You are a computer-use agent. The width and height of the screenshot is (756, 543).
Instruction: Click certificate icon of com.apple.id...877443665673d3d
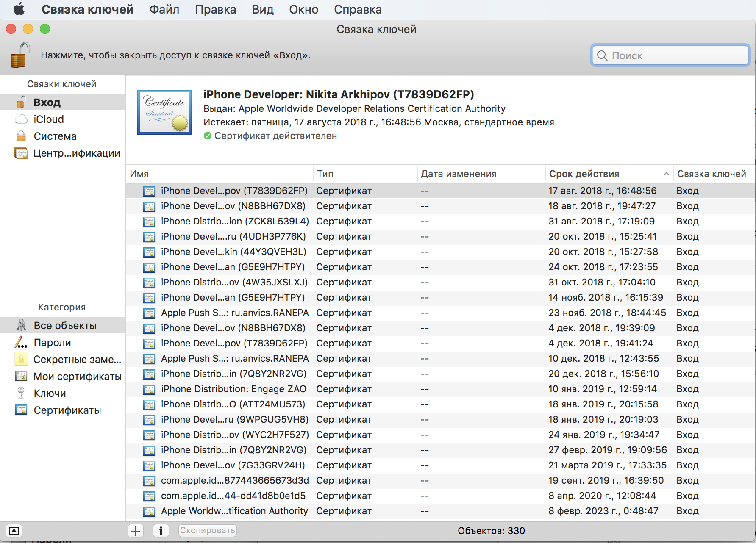149,481
